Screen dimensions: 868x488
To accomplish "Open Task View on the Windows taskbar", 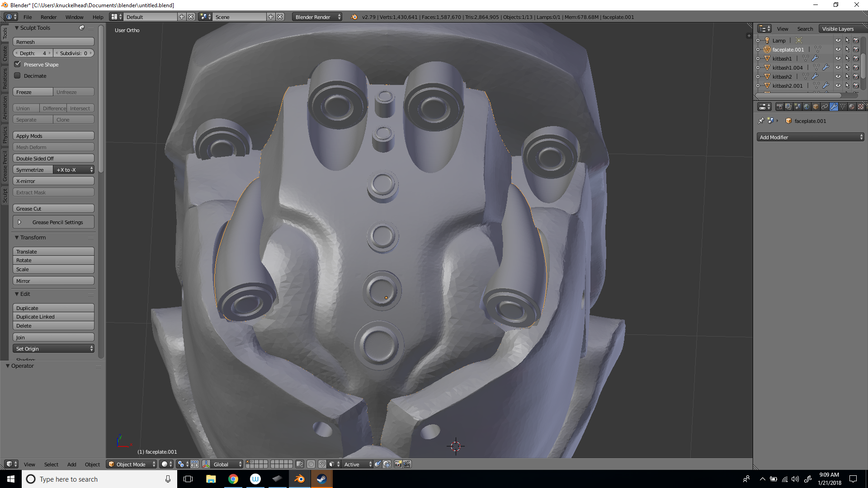I will tap(189, 479).
